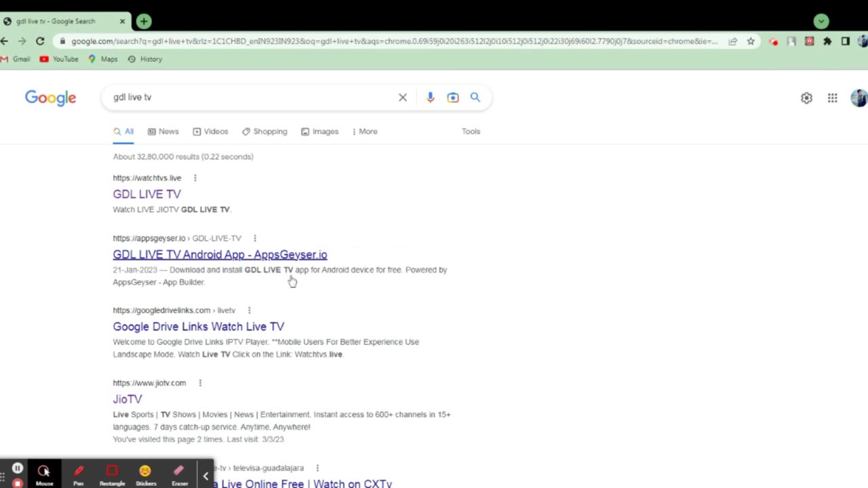The image size is (868, 488).
Task: Open the recording extension with red dot
Action: (774, 41)
